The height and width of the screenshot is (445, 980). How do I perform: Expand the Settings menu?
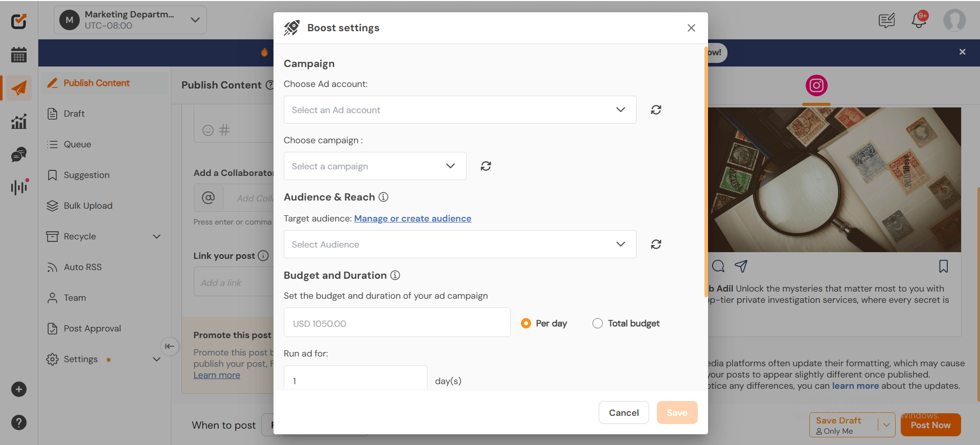(x=157, y=359)
